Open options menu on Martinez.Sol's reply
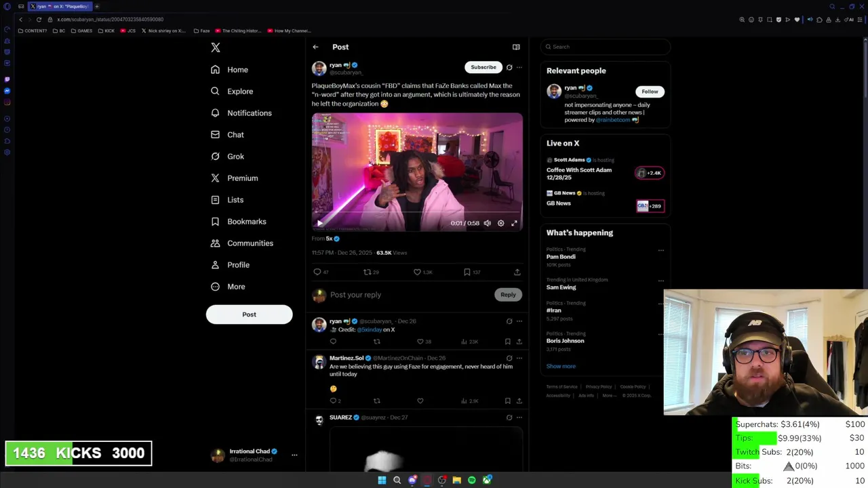This screenshot has height=488, width=868. pos(519,358)
